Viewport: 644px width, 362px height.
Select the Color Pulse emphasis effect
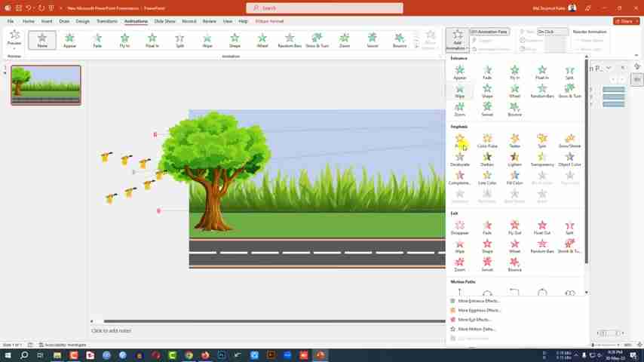point(487,140)
